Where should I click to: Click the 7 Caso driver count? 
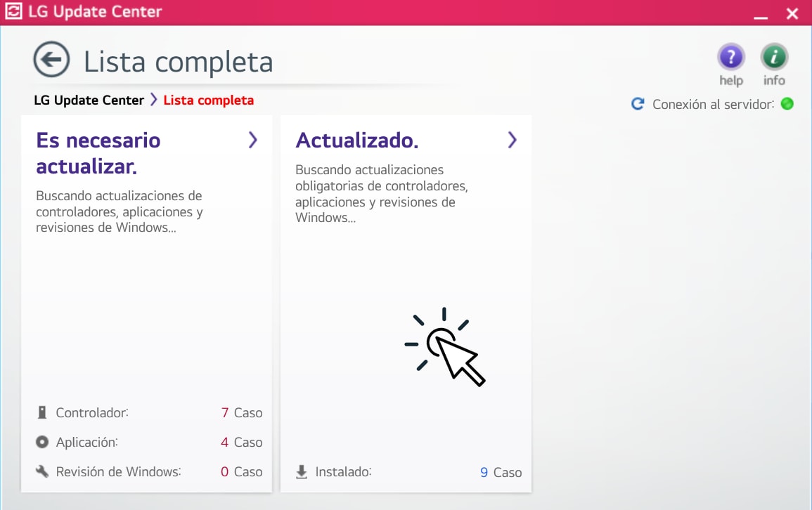pyautogui.click(x=241, y=413)
